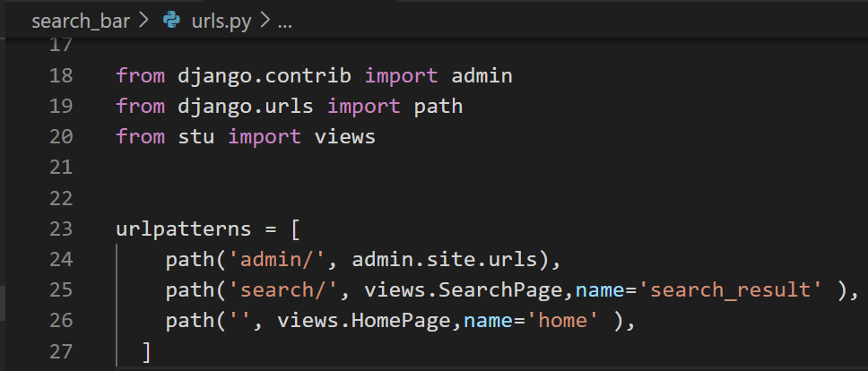Click the 'urlpatterns' variable on line 23

(184, 229)
